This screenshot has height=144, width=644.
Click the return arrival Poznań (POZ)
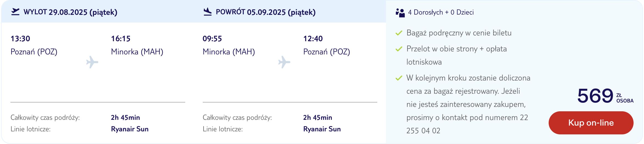tap(327, 52)
